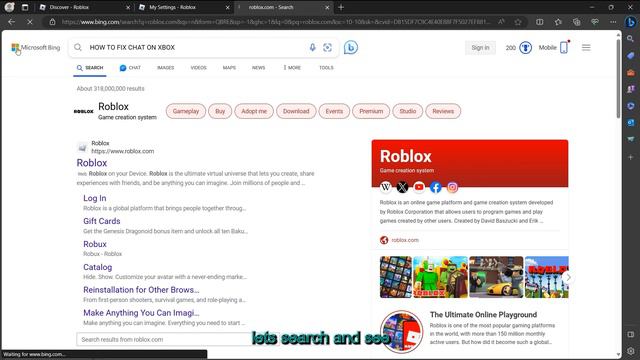Add a sidebar app with plus icon

point(631,157)
